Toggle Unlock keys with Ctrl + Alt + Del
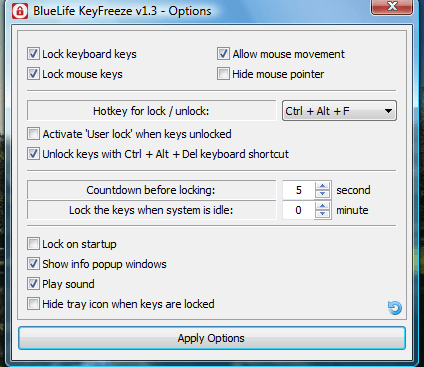Viewport: 424px width, 367px height. [x=33, y=154]
